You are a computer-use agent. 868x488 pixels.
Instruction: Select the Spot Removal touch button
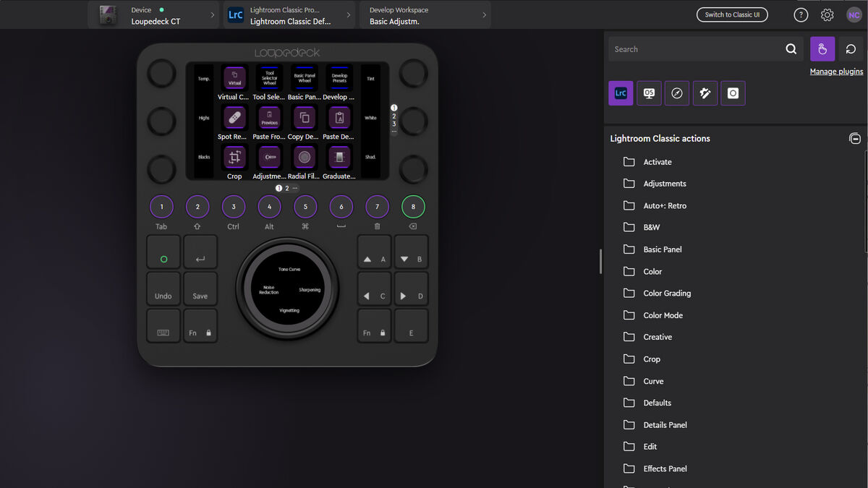pyautogui.click(x=234, y=118)
